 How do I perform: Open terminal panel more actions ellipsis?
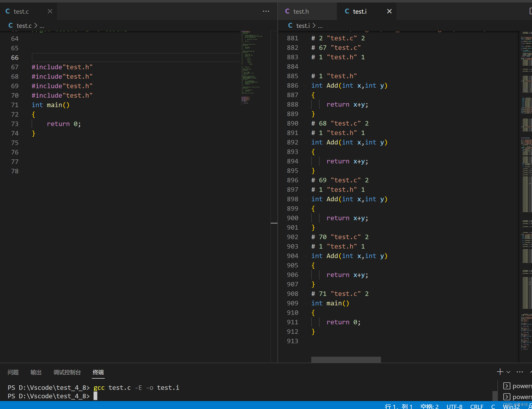point(520,372)
